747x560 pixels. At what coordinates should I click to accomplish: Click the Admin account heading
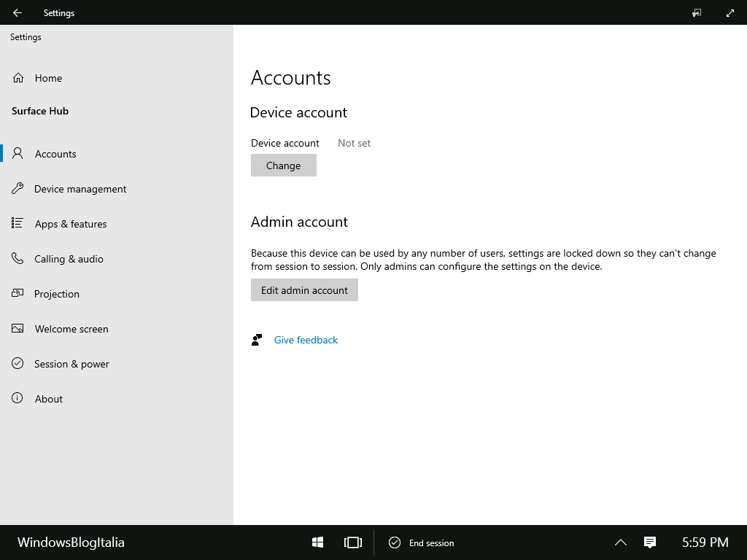299,222
